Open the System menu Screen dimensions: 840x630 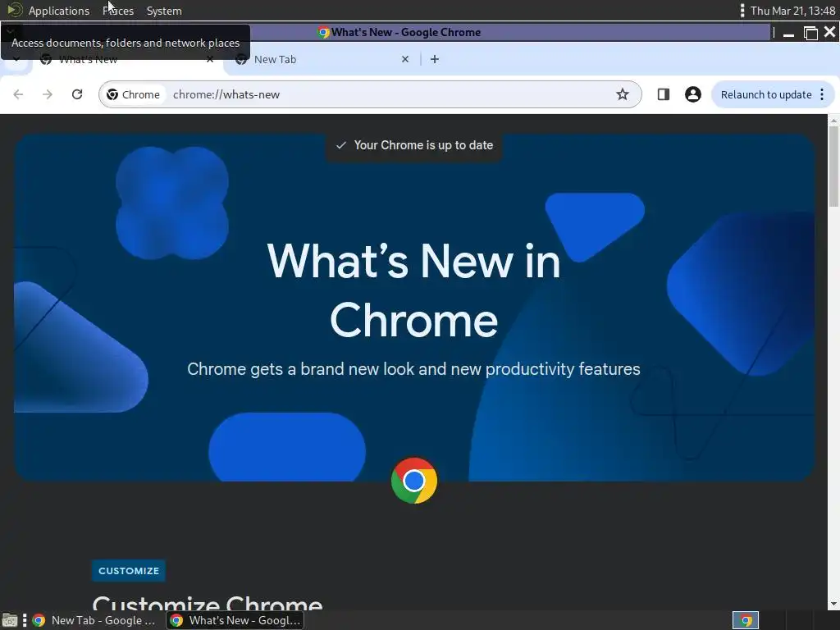(164, 11)
